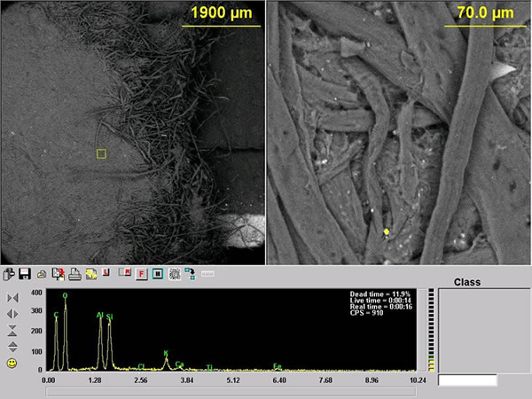Click the greyed-out toolbar button
Image resolution: width=532 pixels, height=399 pixels.
click(207, 274)
